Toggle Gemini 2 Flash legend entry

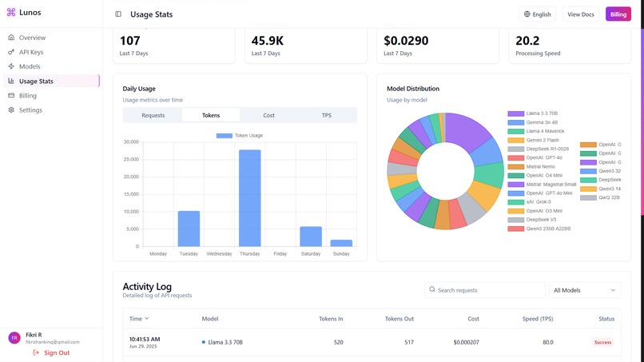pos(533,140)
